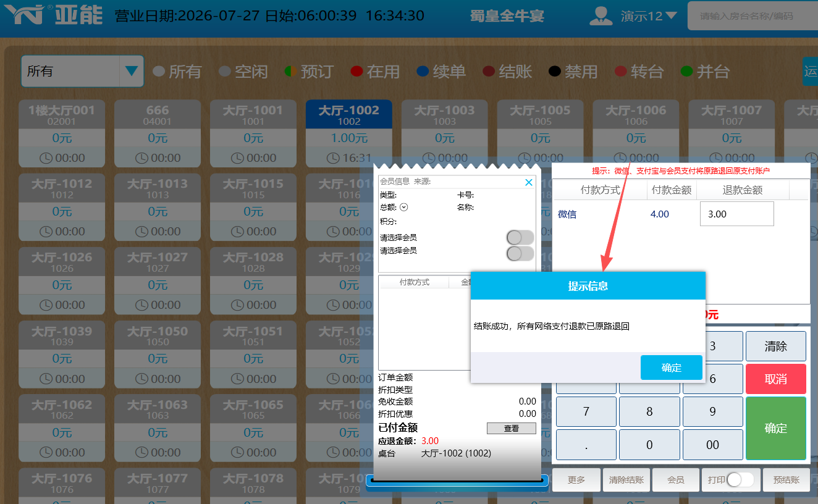Click the 亚能 logo in the header
Screen dimensions: 818x504
point(53,15)
